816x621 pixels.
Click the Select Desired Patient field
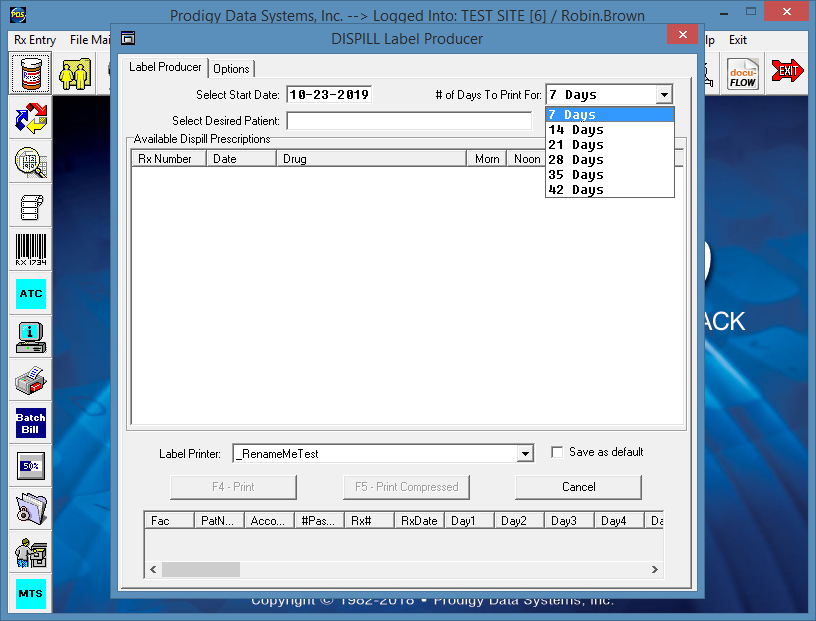point(409,121)
